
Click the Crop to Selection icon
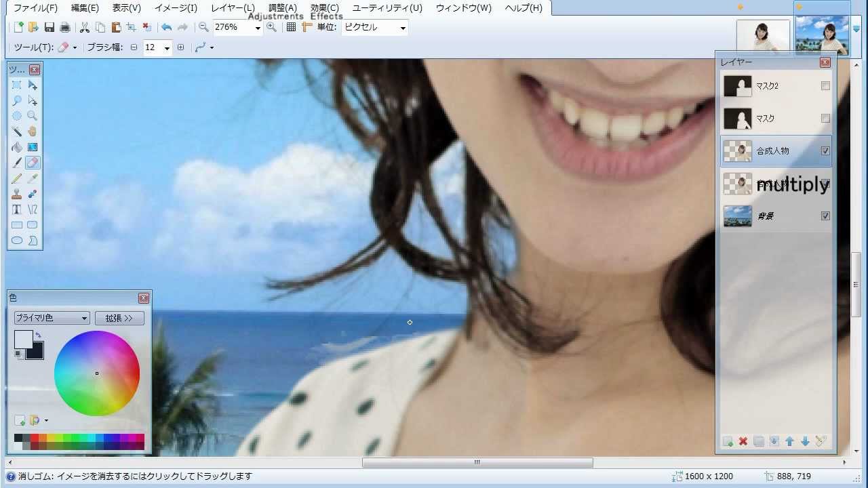(x=132, y=27)
